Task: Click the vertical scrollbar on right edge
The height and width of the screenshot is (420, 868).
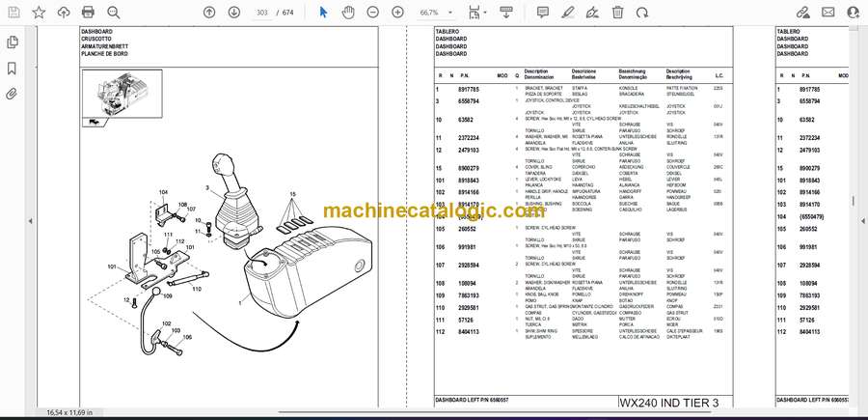Action: point(854,201)
